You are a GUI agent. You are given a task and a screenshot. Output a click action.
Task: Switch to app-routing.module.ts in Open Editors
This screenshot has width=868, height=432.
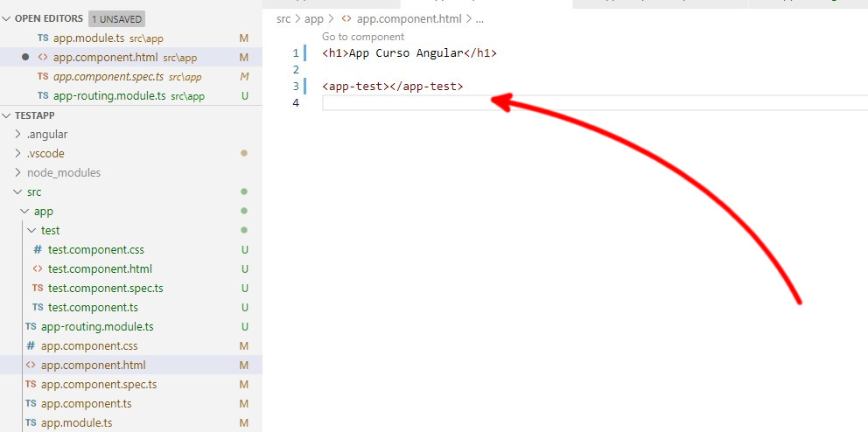109,96
